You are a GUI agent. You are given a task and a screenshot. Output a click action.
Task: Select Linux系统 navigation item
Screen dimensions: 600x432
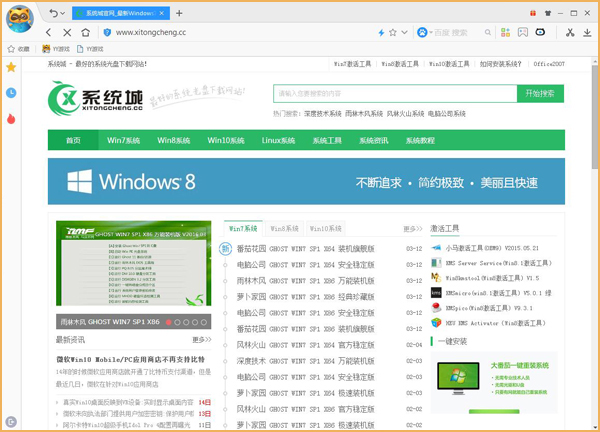pyautogui.click(x=278, y=140)
